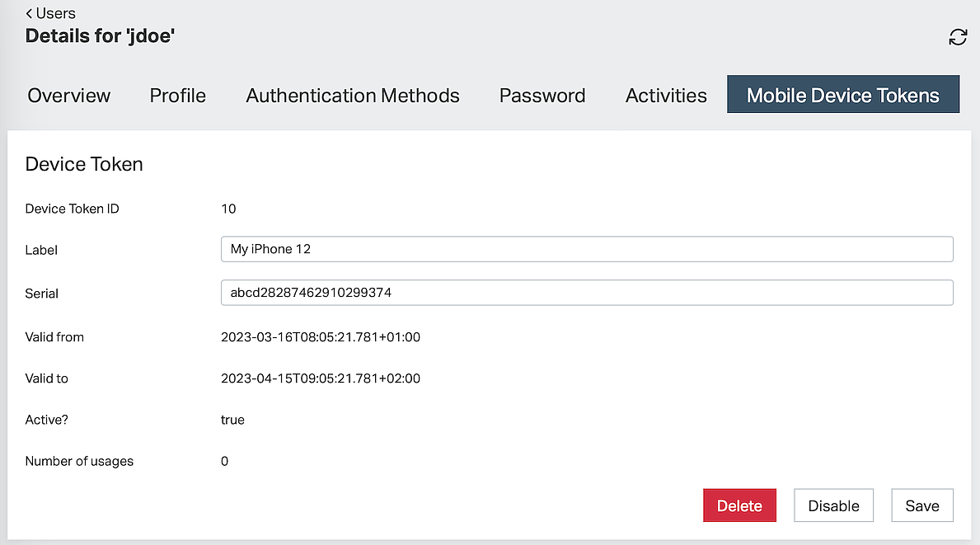
Task: Disable the device token
Action: point(833,506)
